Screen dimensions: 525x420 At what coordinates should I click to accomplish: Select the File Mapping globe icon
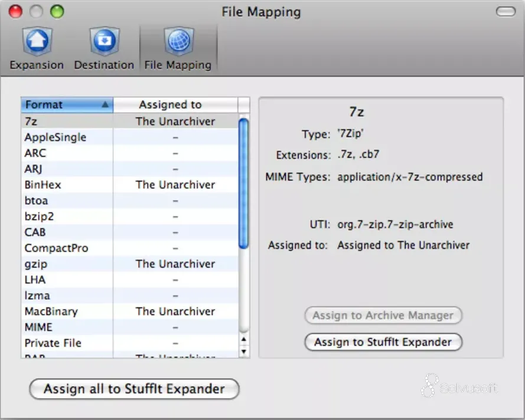click(x=178, y=41)
